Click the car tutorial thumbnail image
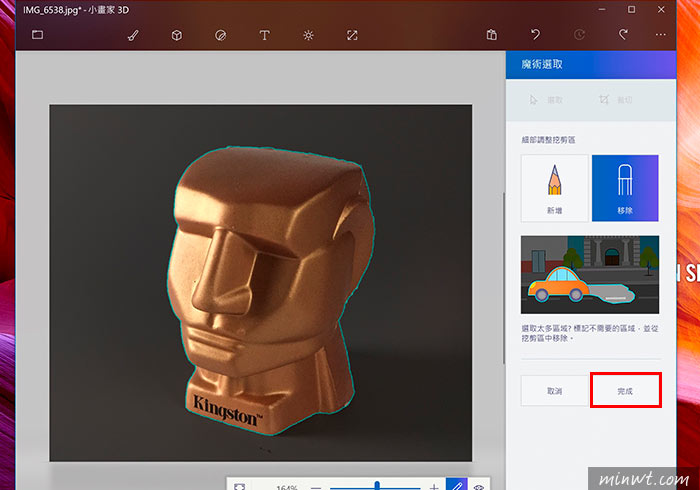 click(590, 274)
